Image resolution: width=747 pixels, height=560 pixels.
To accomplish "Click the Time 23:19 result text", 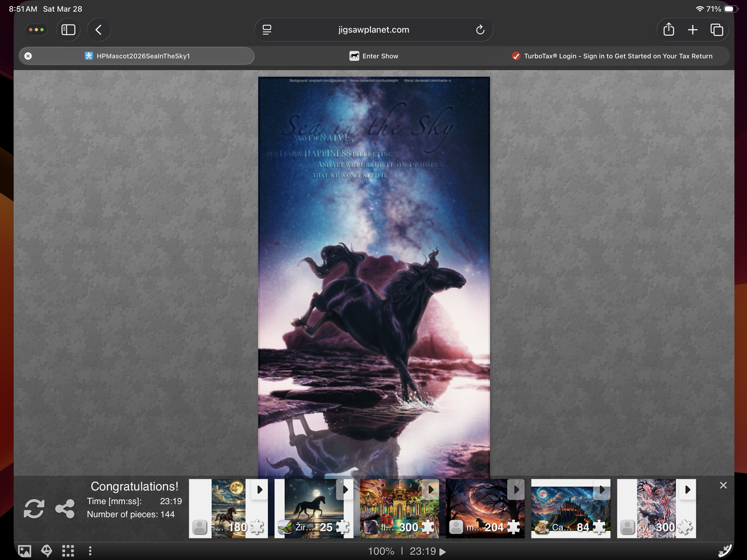I will point(134,501).
